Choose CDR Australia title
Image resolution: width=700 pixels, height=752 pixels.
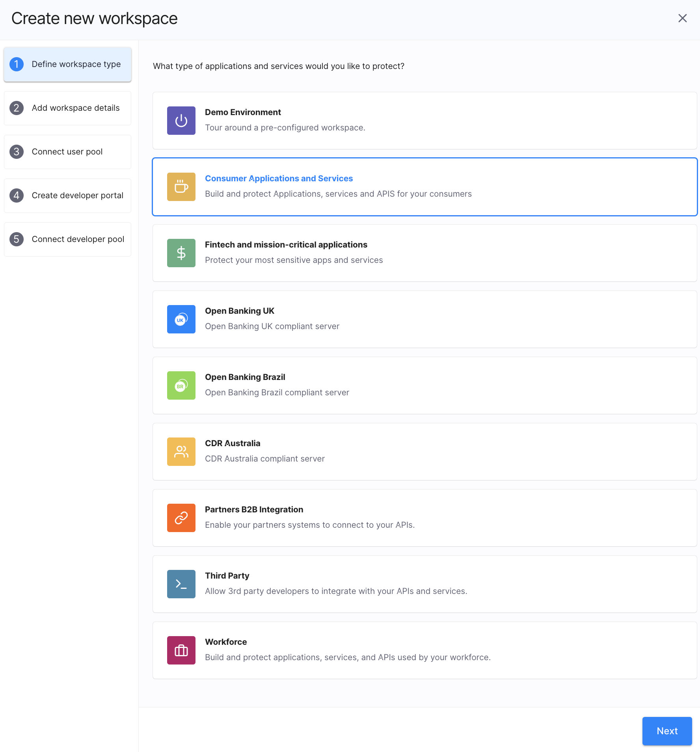coord(233,443)
